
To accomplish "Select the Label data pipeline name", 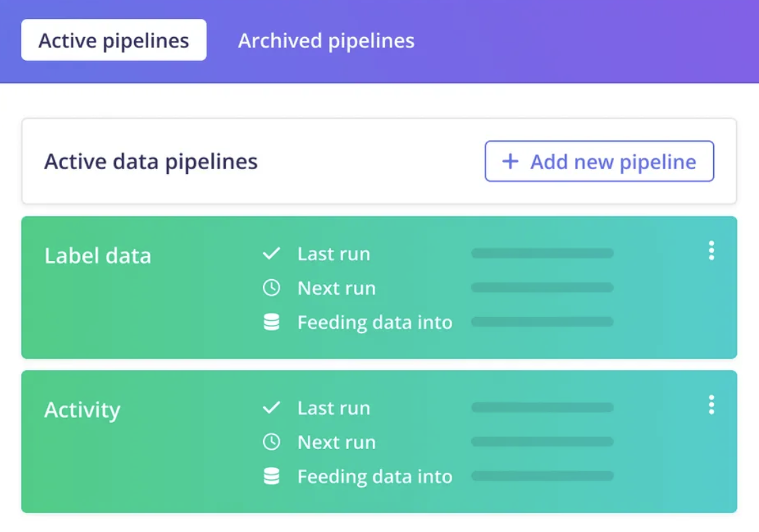I will (97, 255).
